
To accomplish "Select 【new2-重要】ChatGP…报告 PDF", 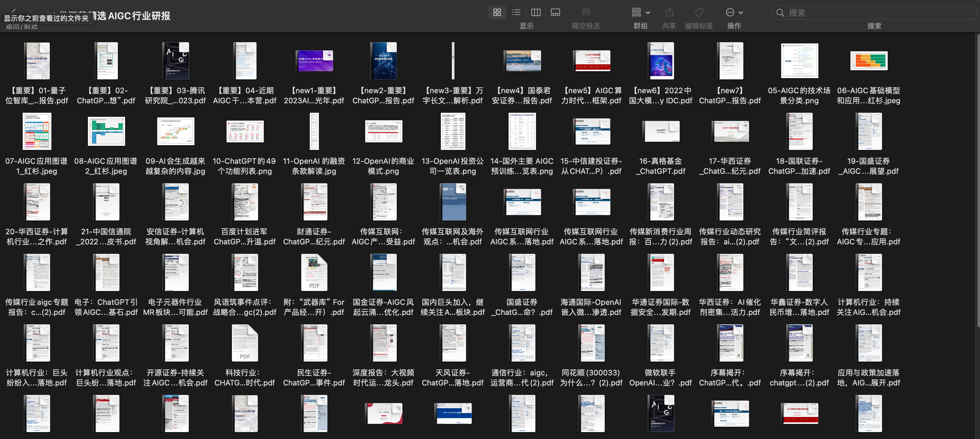I will coord(383,61).
